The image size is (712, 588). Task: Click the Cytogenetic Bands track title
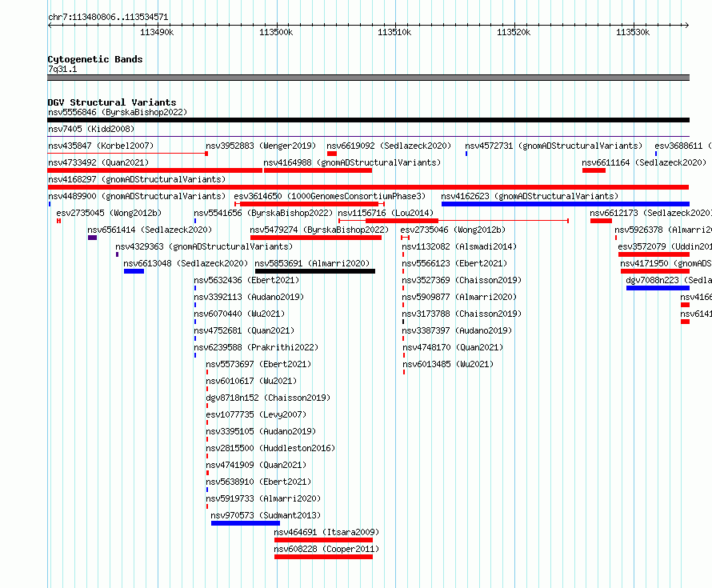[x=95, y=59]
